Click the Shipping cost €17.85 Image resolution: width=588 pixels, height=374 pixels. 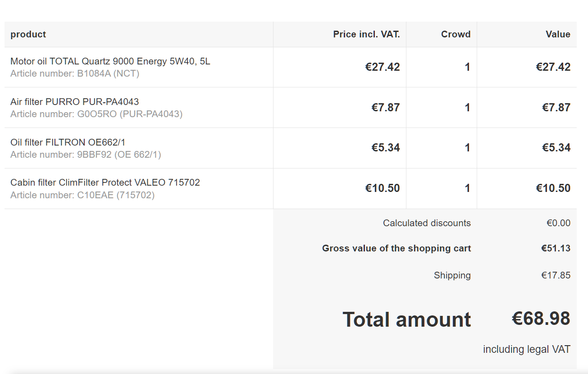[556, 275]
